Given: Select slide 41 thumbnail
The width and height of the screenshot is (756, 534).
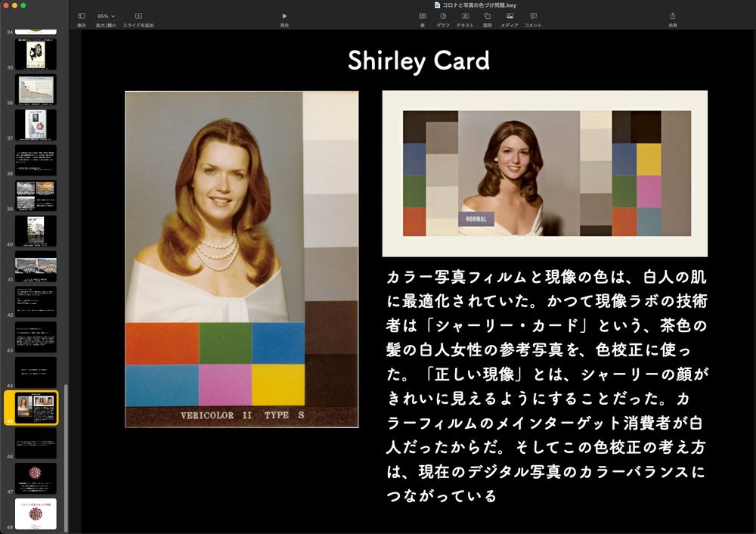Looking at the screenshot, I should (x=36, y=266).
